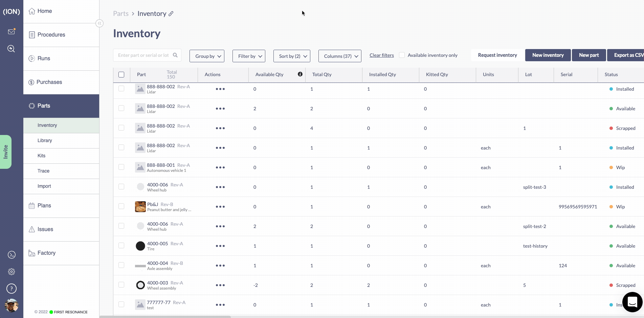Click the help question mark icon
Image resolution: width=644 pixels, height=318 pixels.
[x=12, y=289]
